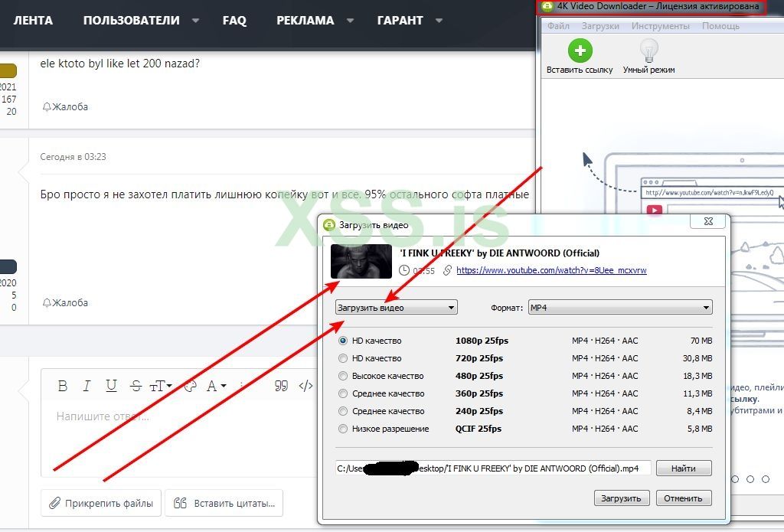Screen dimensions: 784x532
Task: Open Файл menu in 4K Video Downloader
Action: [x=558, y=26]
